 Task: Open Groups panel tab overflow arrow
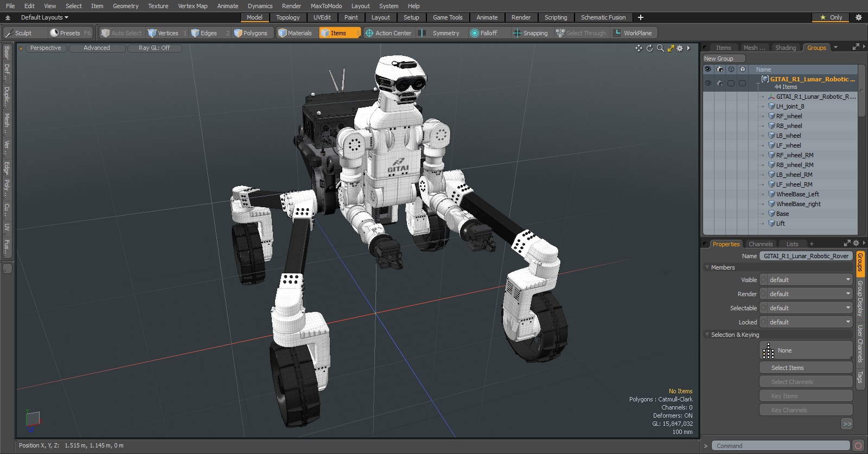(835, 48)
